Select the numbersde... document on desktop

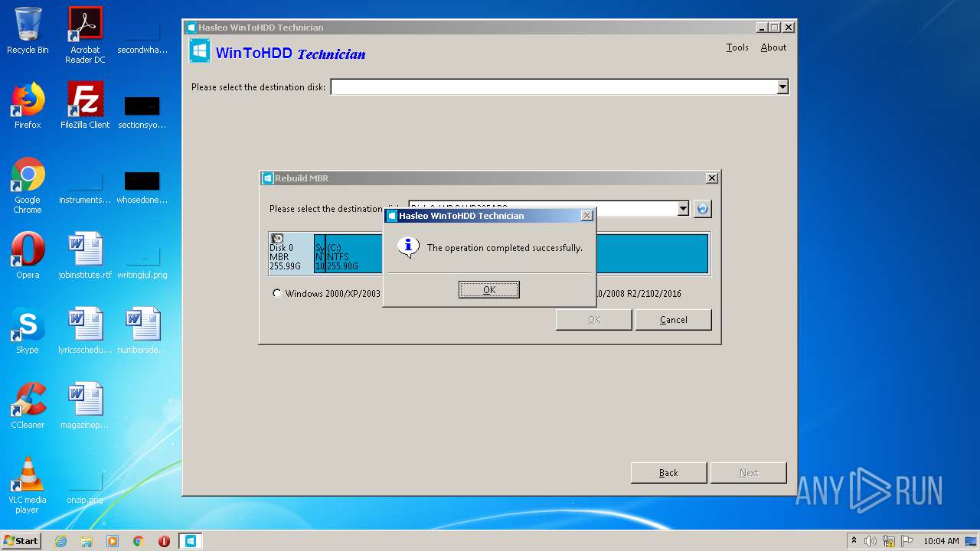(x=142, y=330)
